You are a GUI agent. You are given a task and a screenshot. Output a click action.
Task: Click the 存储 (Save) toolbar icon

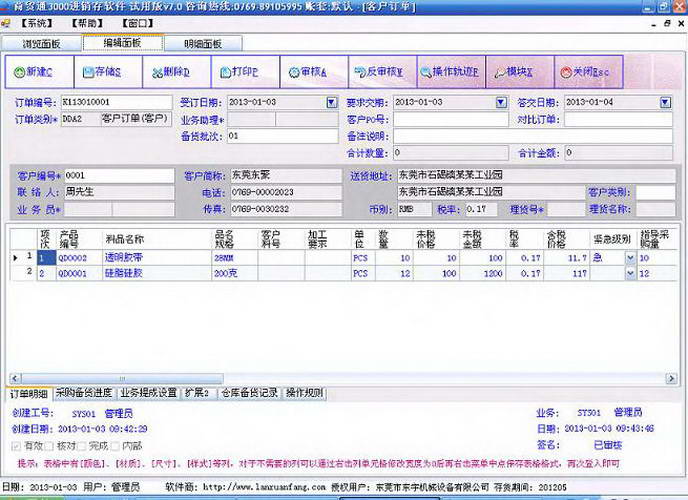(100, 72)
